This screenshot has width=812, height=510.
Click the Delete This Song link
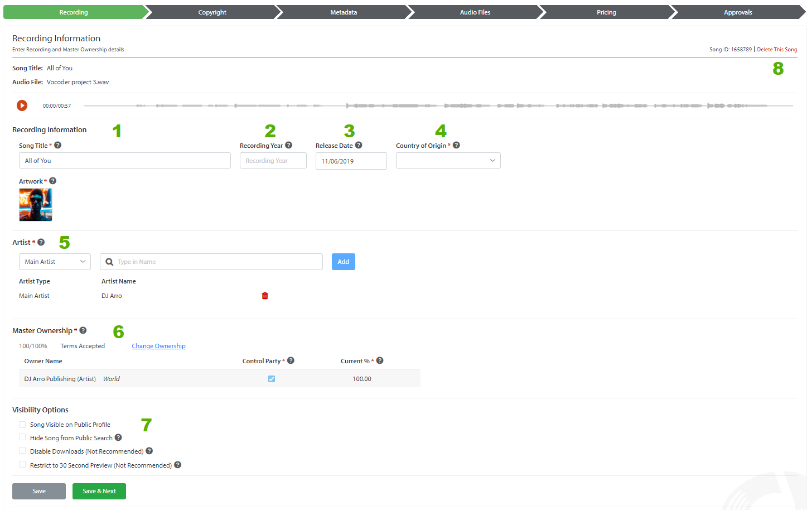(x=777, y=50)
